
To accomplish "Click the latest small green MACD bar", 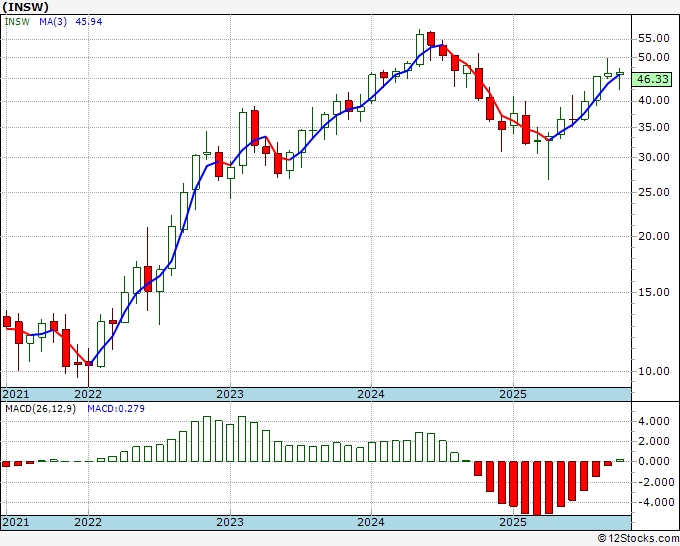I will tap(620, 460).
